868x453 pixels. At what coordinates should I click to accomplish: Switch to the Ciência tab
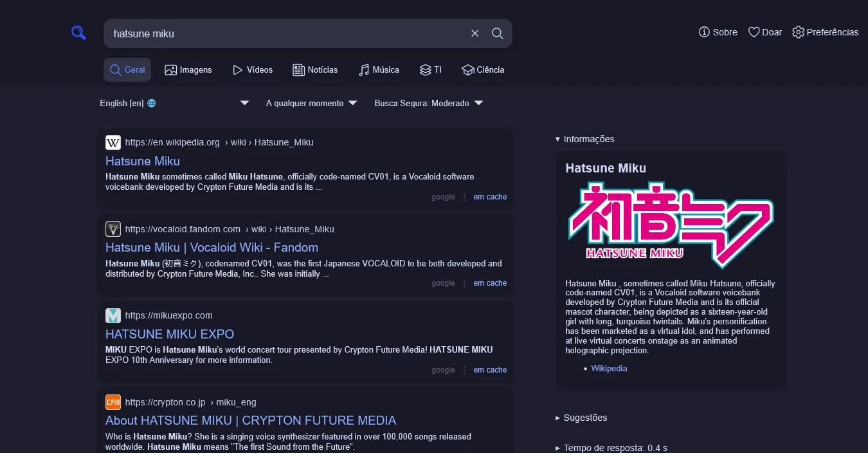tap(483, 69)
